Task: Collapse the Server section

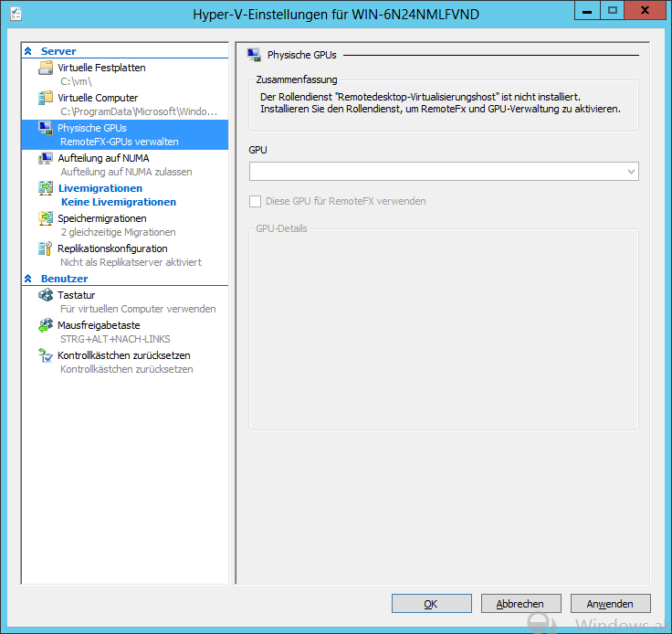Action: (28, 52)
